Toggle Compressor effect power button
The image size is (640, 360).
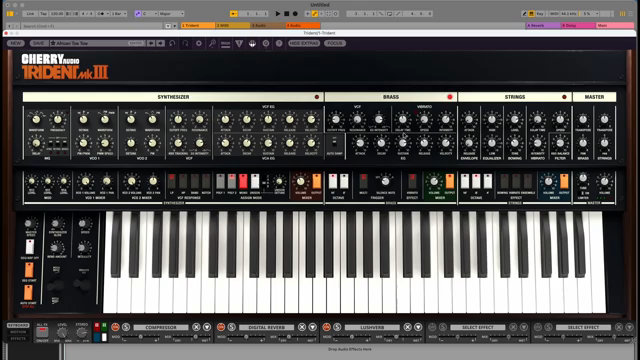(x=116, y=327)
